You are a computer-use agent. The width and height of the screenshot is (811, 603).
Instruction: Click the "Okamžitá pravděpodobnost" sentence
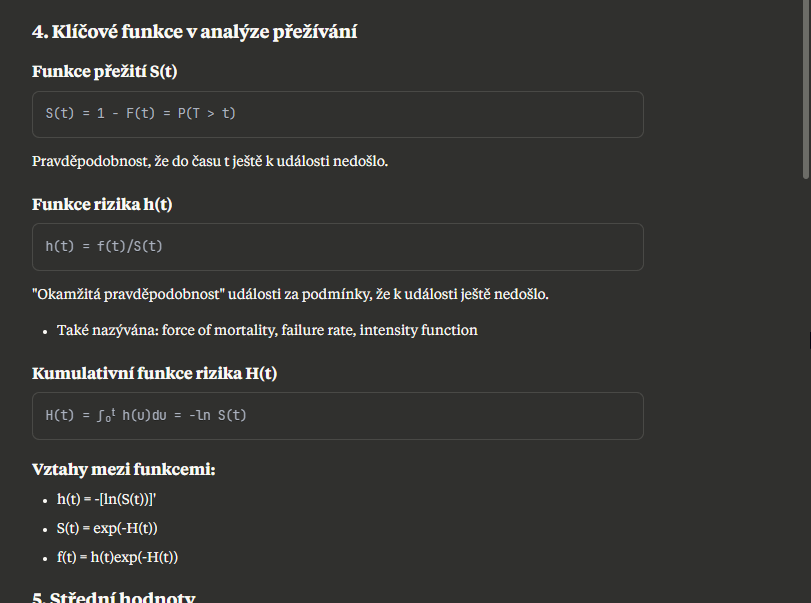[290, 294]
